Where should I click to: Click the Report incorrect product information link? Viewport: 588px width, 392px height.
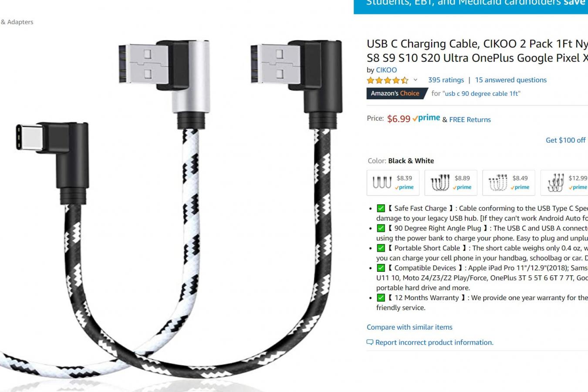(x=434, y=342)
